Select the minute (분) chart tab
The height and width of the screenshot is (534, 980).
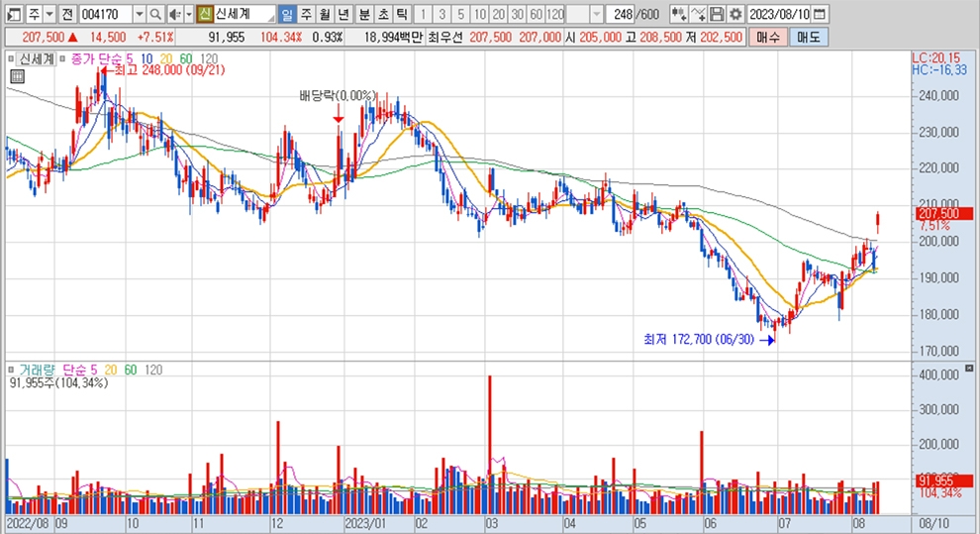tap(364, 14)
